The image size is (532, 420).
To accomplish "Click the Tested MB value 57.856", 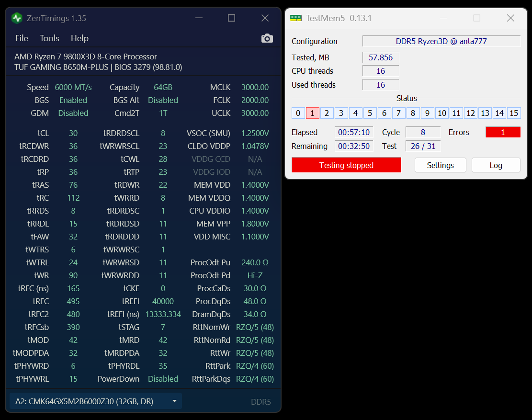I will pos(381,57).
